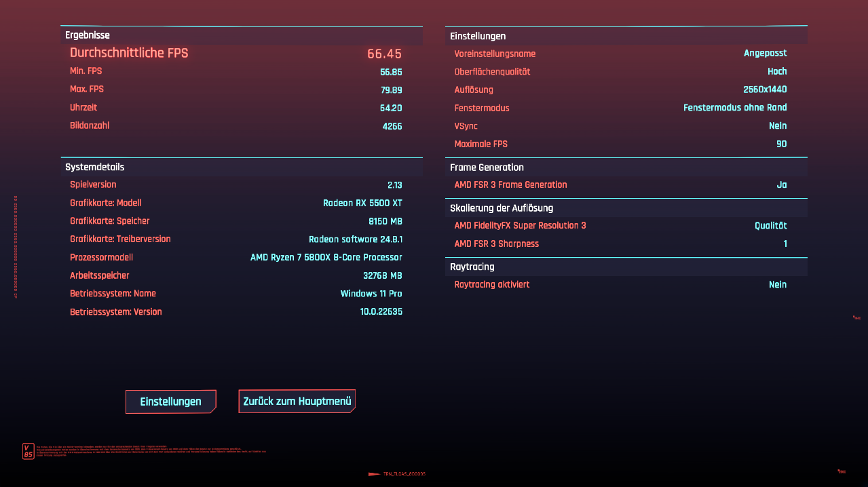Click the Fenstermodus label
Image resolution: width=868 pixels, height=487 pixels.
482,108
